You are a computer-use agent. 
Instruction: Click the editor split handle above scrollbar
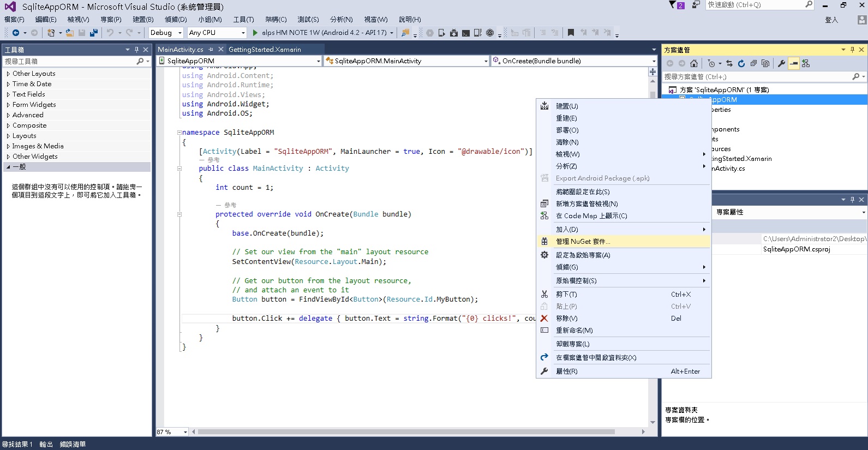pos(653,71)
